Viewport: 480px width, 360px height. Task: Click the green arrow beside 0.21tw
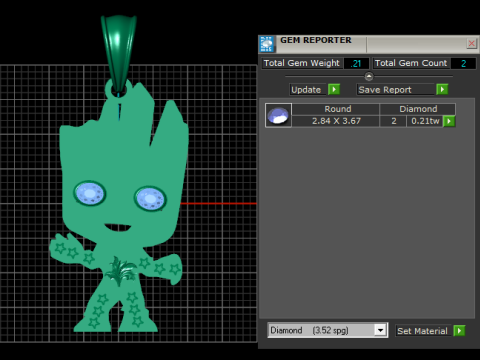point(449,121)
